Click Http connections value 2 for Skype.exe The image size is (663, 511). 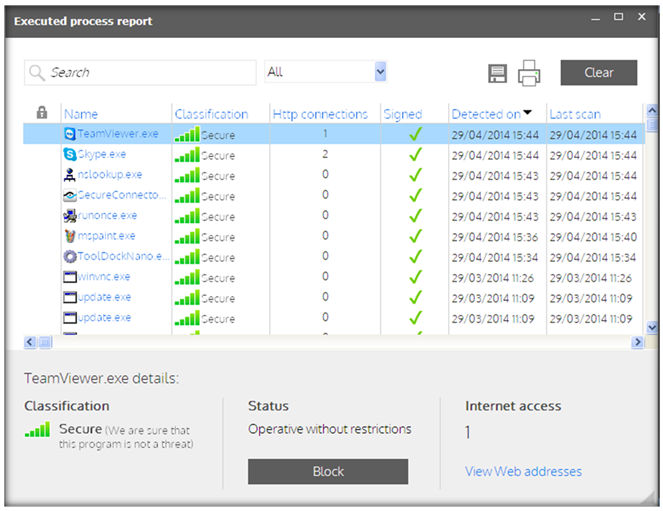325,154
